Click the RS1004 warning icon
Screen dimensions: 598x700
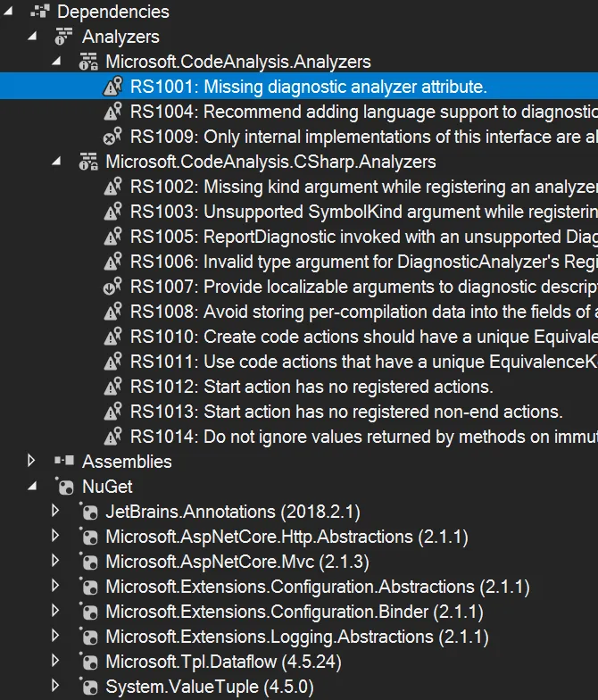pos(112,112)
